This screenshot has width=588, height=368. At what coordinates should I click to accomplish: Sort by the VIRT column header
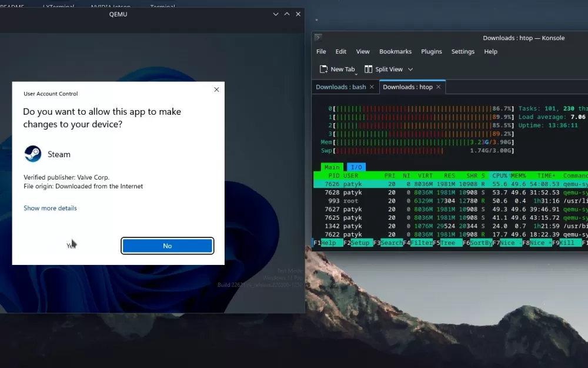point(425,175)
